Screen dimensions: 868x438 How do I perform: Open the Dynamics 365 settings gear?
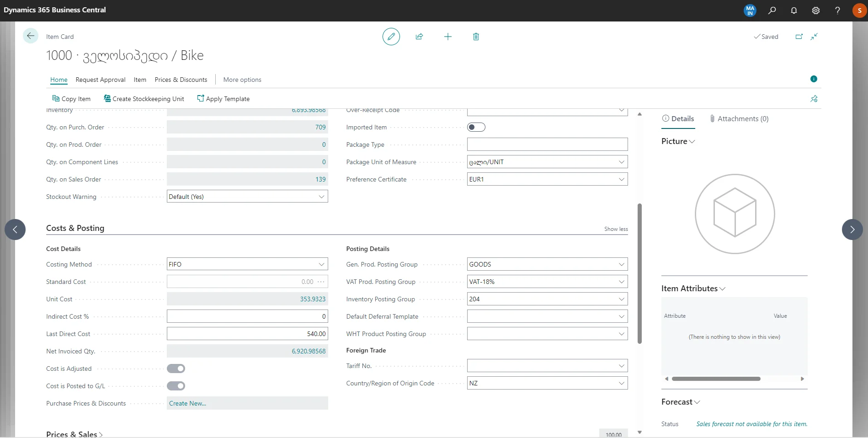pyautogui.click(x=815, y=10)
